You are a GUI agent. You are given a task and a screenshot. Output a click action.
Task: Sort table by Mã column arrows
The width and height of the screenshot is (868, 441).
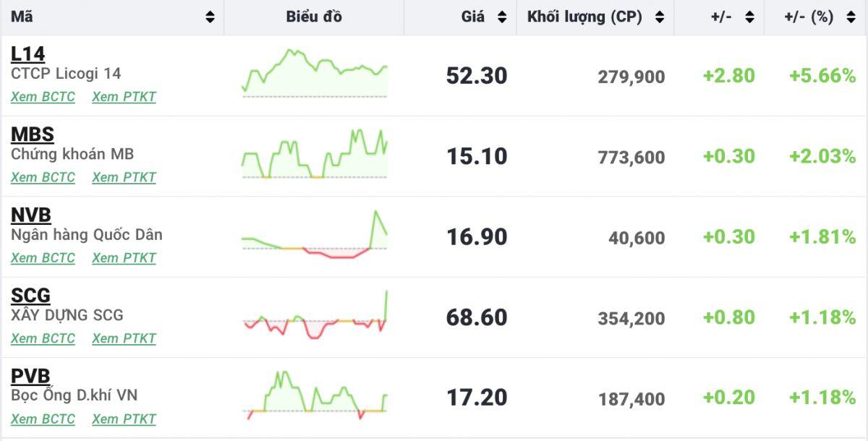click(x=210, y=17)
